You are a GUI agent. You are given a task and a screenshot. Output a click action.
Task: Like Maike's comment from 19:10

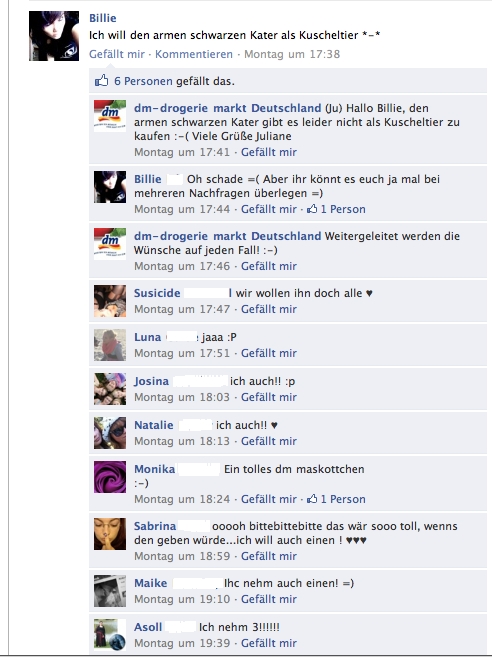pos(269,599)
